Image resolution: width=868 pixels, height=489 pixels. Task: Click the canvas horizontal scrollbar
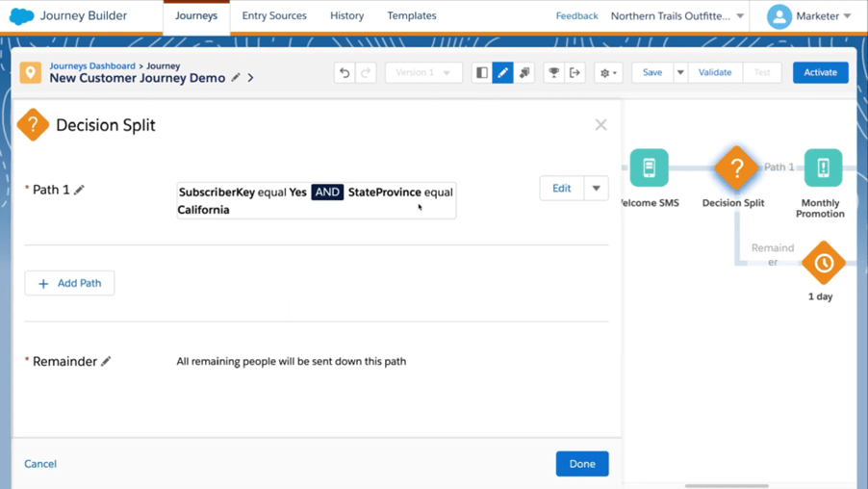pyautogui.click(x=727, y=486)
